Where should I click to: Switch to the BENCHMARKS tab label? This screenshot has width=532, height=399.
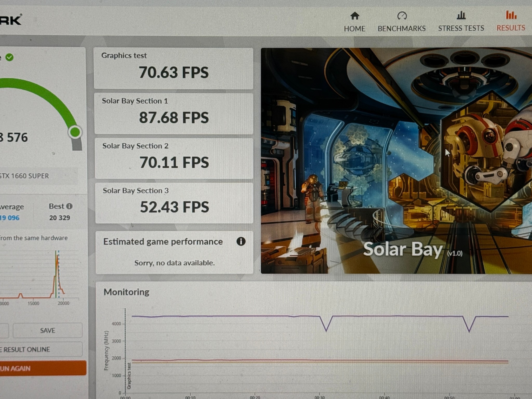click(x=402, y=28)
